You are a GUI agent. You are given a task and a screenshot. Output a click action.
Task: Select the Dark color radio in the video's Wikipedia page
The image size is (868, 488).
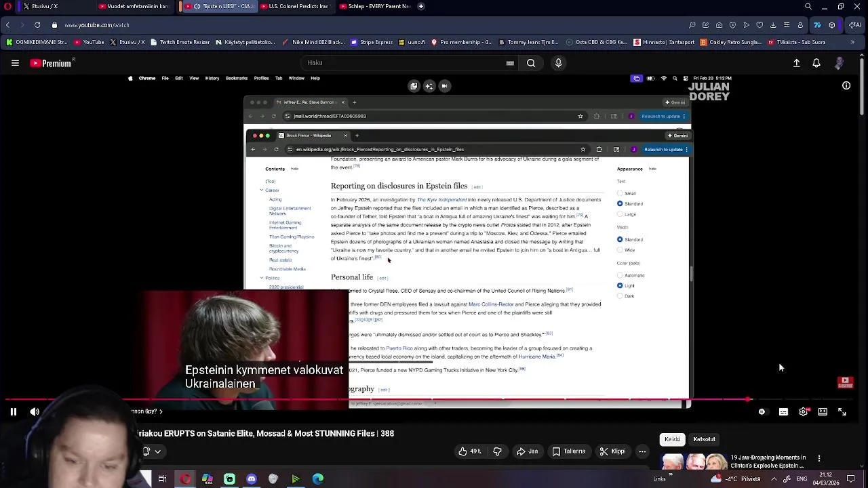[620, 296]
